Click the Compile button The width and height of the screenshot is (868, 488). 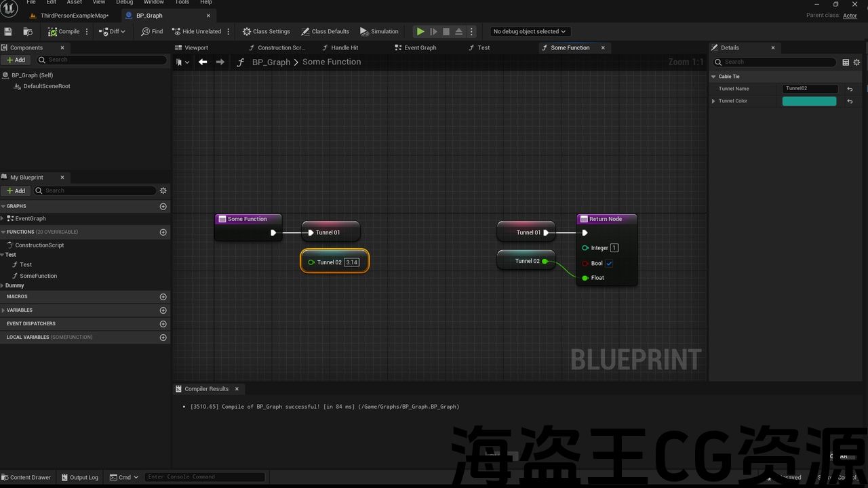click(64, 31)
